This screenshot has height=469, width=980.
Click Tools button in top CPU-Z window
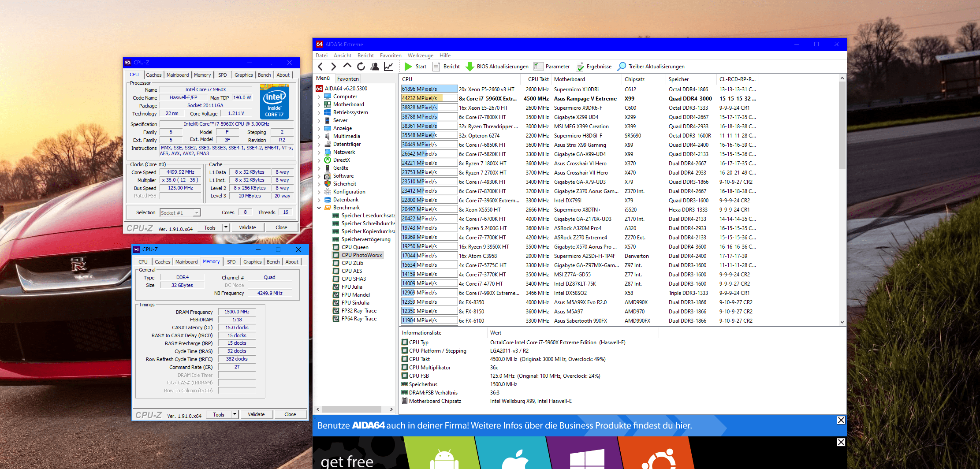pyautogui.click(x=210, y=227)
